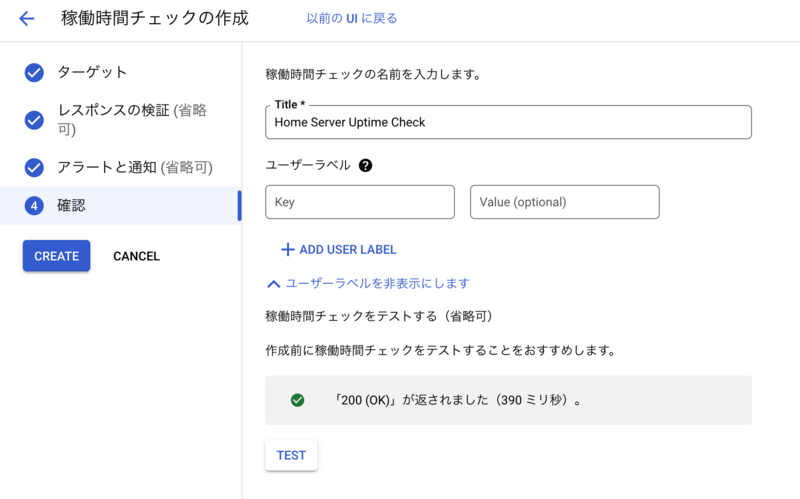Click the green success check icon
800x499 pixels.
coord(297,400)
